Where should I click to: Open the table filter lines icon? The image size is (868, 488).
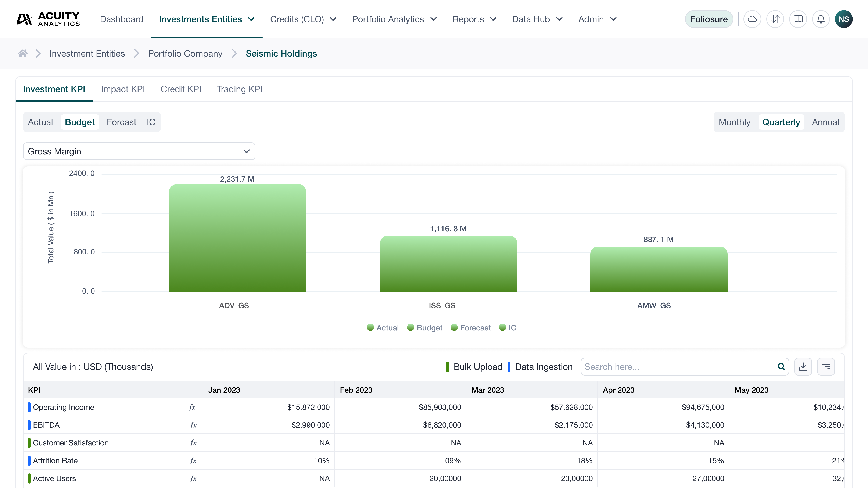tap(826, 367)
